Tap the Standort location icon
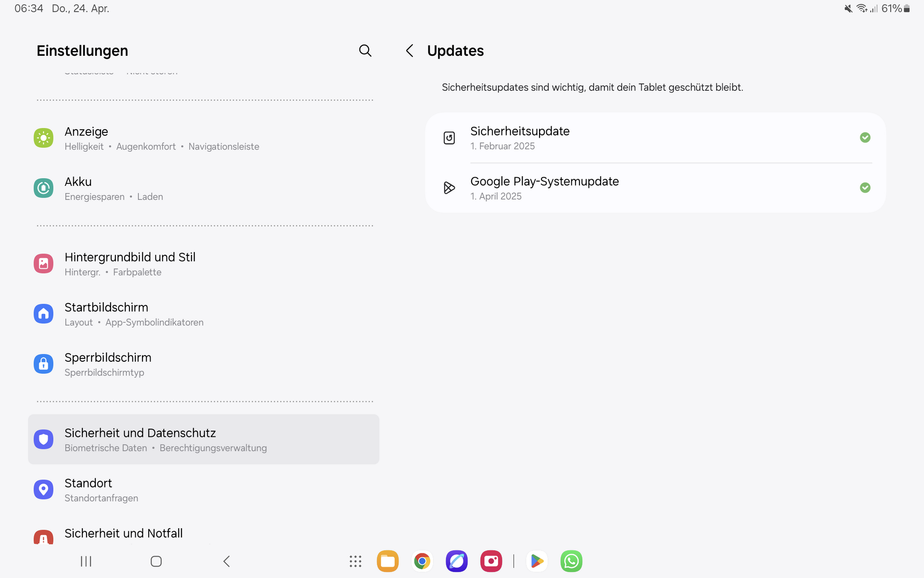 (x=43, y=489)
